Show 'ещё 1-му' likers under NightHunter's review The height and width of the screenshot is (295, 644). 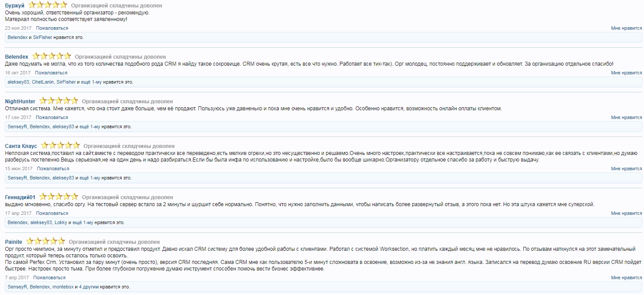[x=90, y=126]
